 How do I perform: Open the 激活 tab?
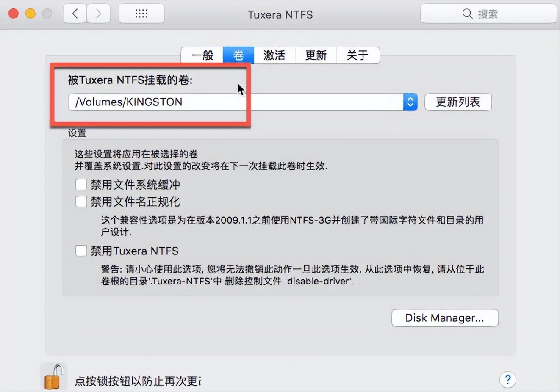pyautogui.click(x=274, y=55)
